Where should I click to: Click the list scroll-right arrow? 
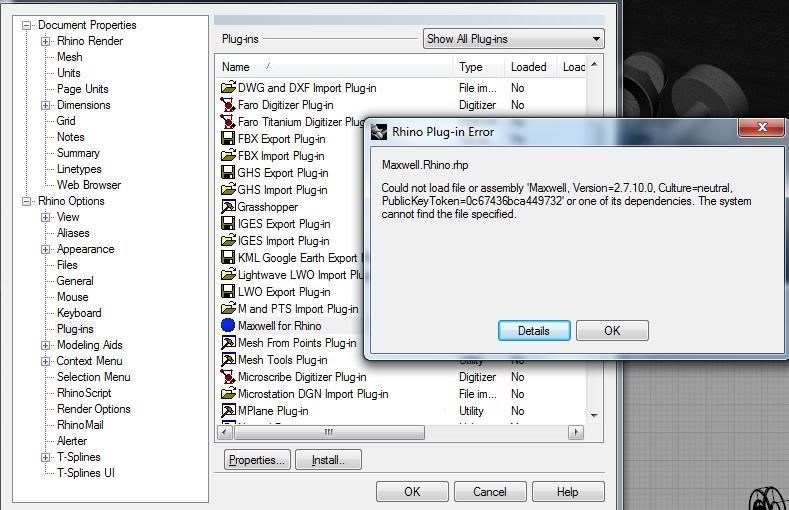click(576, 432)
